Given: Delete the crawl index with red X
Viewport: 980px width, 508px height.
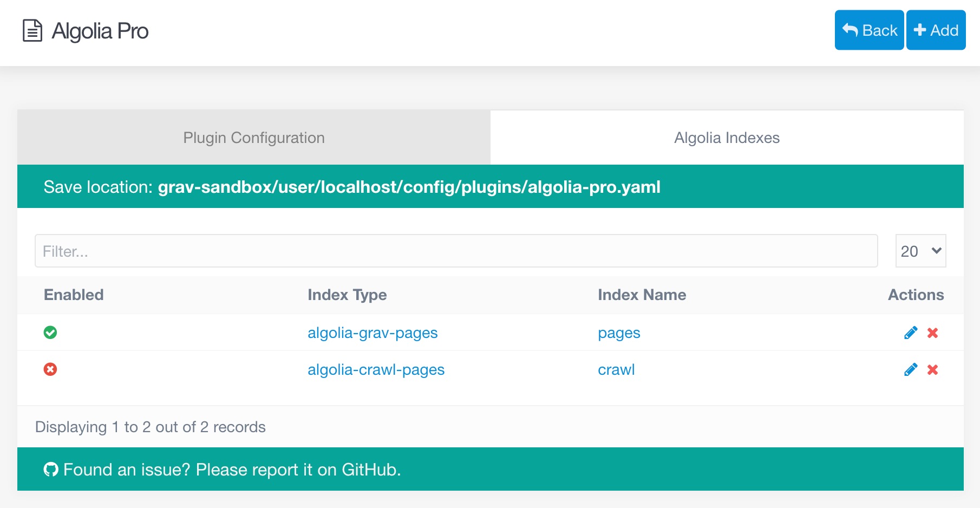Looking at the screenshot, I should (932, 369).
